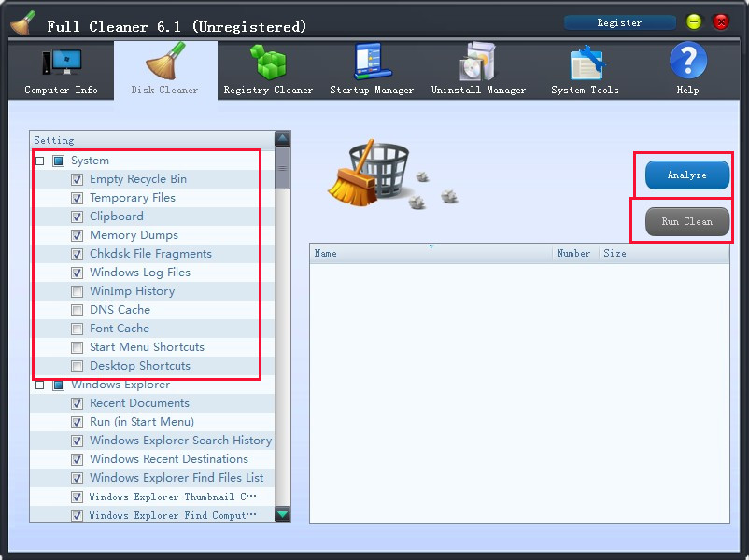Uncheck Windows Explorer Search History checkbox
749x560 pixels.
point(77,441)
